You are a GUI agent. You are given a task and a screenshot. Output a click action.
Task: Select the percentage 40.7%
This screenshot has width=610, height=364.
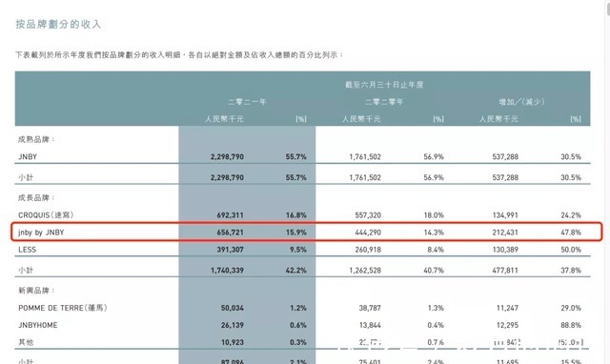(434, 271)
